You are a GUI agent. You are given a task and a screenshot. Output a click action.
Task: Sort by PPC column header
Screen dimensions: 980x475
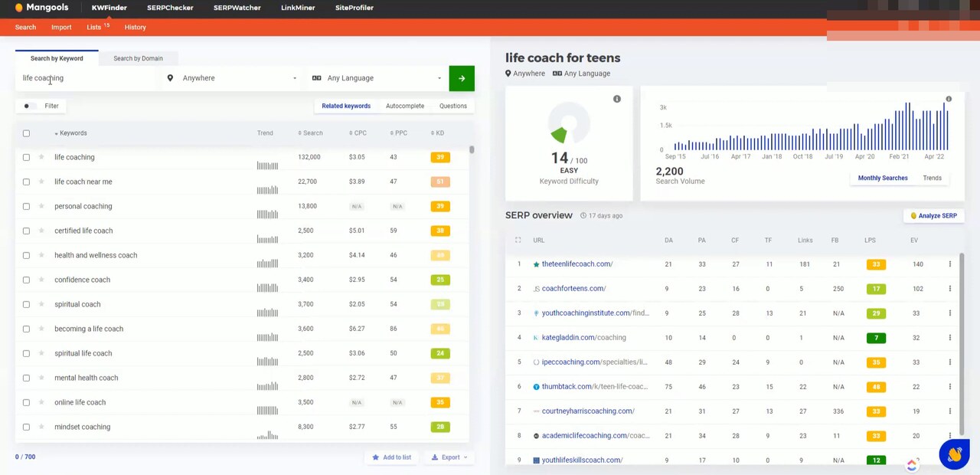(398, 133)
